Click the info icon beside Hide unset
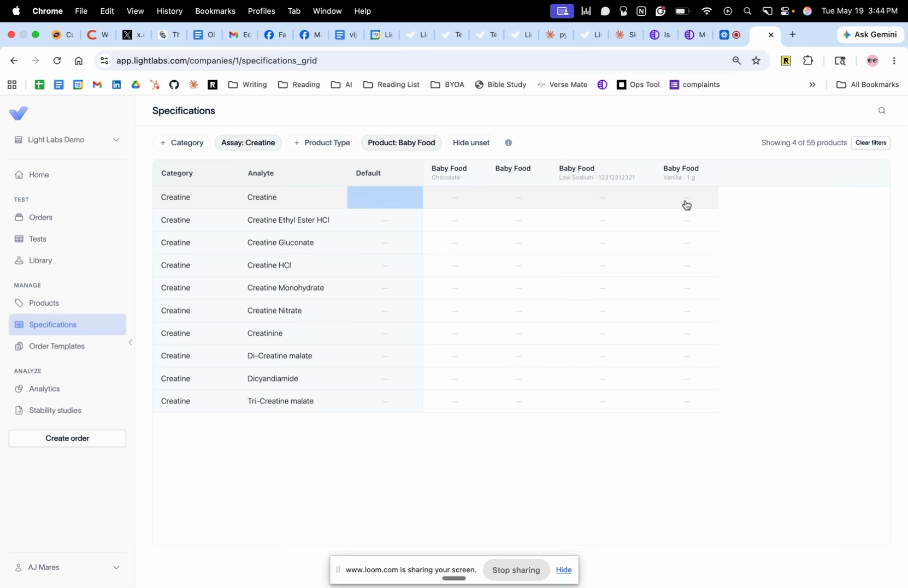 pyautogui.click(x=508, y=143)
